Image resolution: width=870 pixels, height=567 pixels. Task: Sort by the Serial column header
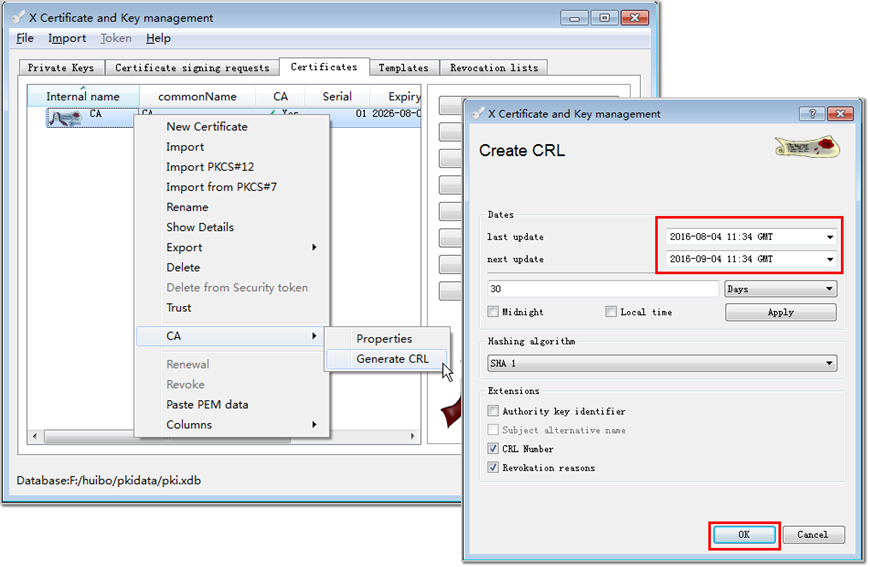(337, 97)
